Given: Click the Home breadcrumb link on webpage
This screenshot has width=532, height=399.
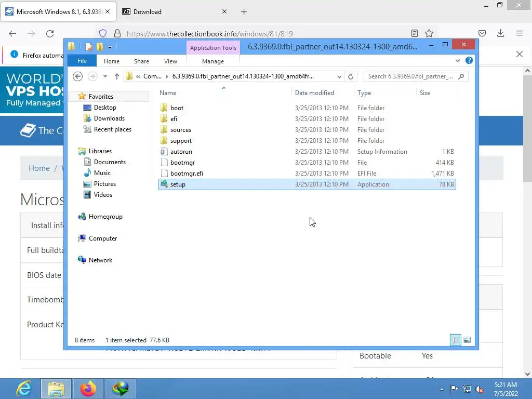Looking at the screenshot, I should [x=39, y=168].
